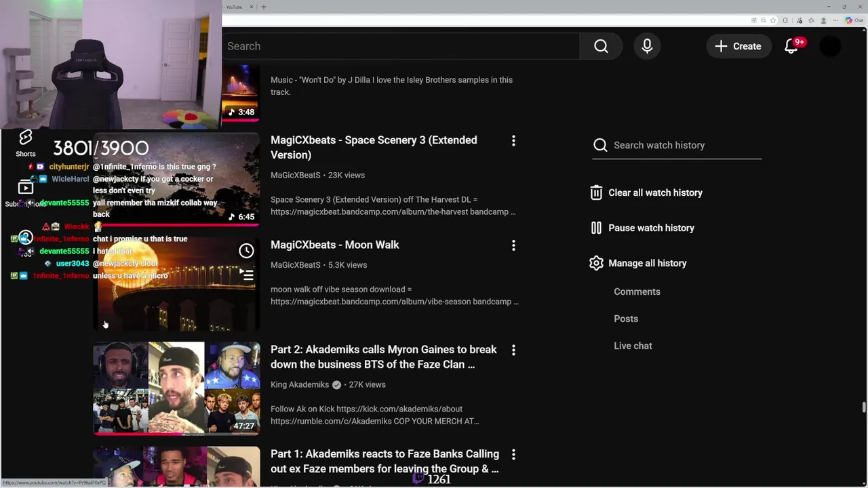Viewport: 868px width, 488px height.
Task: Open the You page from the sidebar
Action: 26,243
